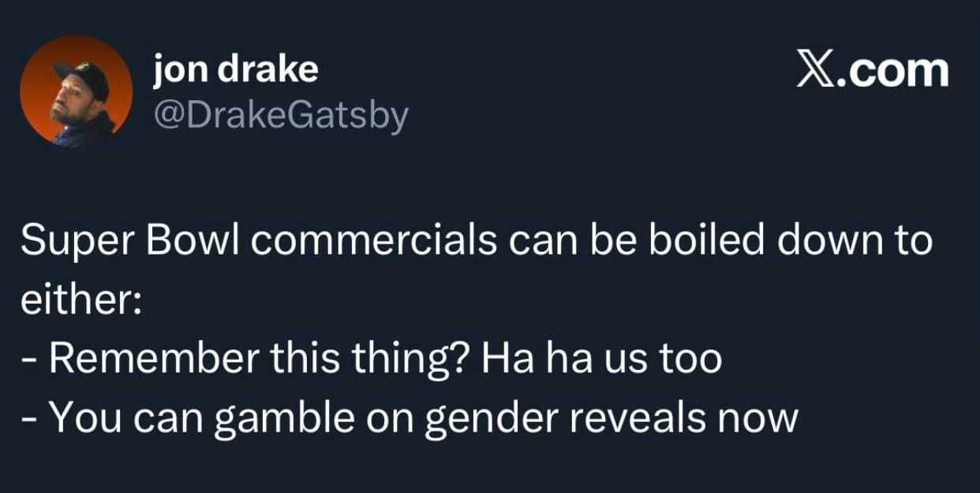Image resolution: width=980 pixels, height=493 pixels.
Task: Click the "Remember this thing?" text
Action: (x=259, y=360)
